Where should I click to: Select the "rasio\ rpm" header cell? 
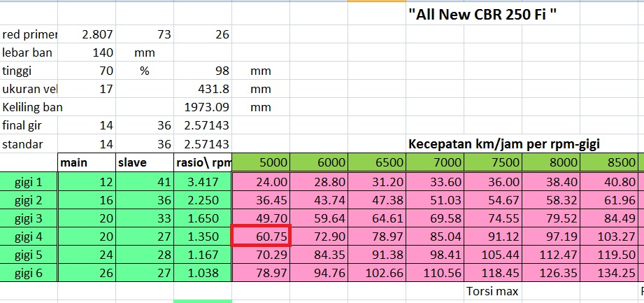[203, 162]
